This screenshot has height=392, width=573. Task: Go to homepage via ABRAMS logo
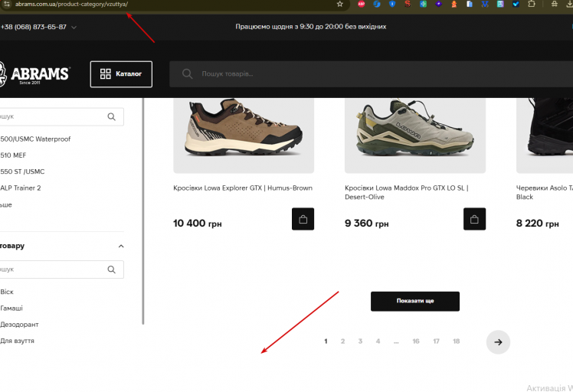coord(34,74)
